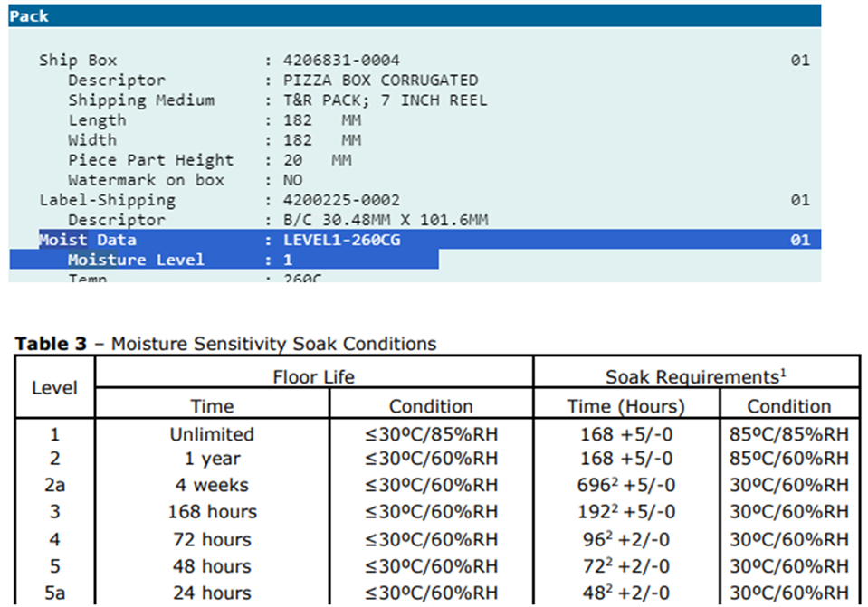Select the 4 weeks floor life cell

tap(212, 485)
